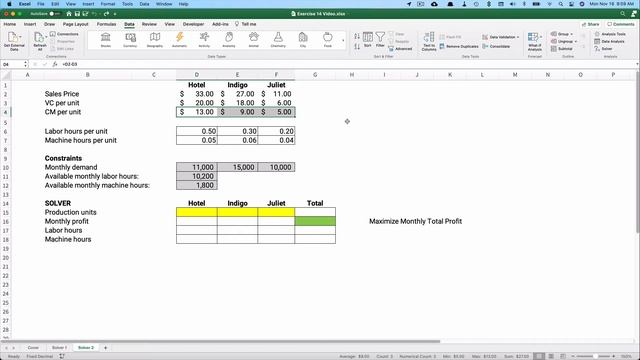
Task: Open the Stocks data type
Action: pyautogui.click(x=106, y=40)
